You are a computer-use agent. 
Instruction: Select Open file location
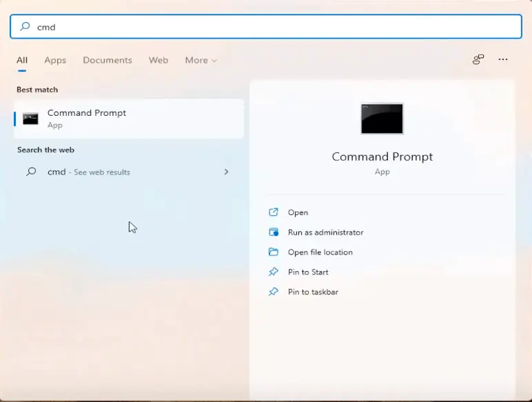pyautogui.click(x=320, y=252)
